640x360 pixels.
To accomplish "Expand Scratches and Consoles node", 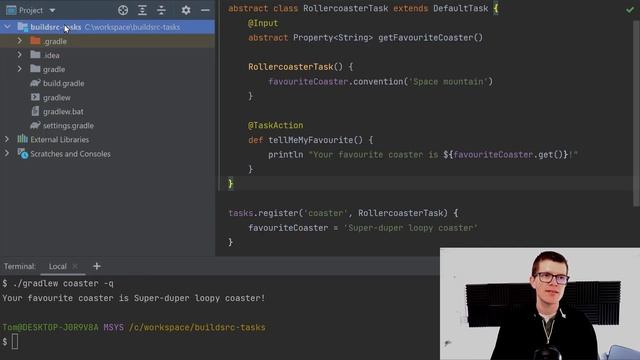I will tap(7, 153).
